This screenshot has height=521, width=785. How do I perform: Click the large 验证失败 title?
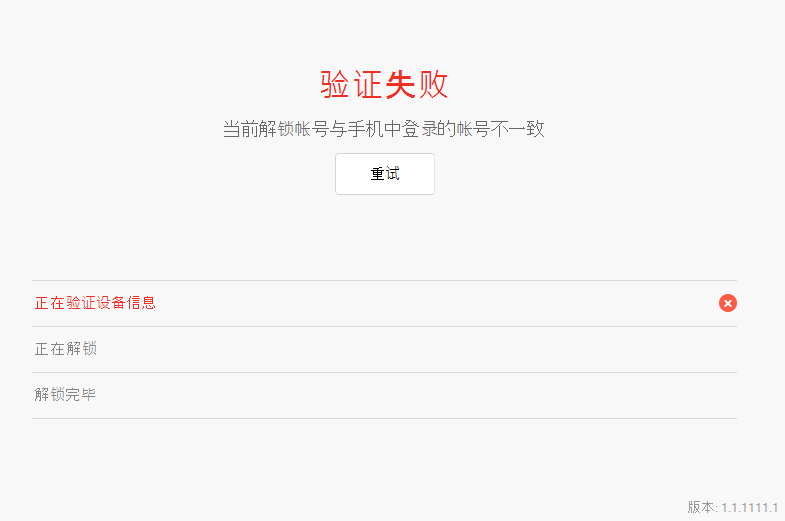(384, 85)
